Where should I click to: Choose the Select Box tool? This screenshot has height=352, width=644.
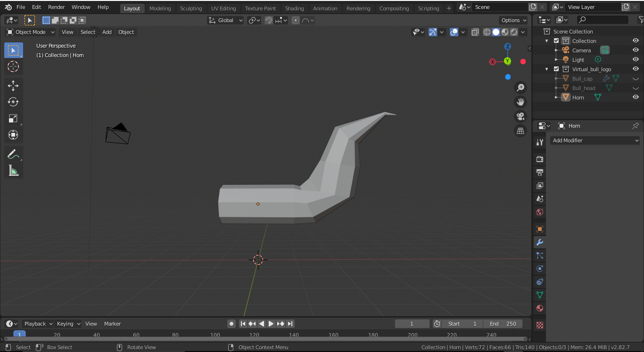13,50
